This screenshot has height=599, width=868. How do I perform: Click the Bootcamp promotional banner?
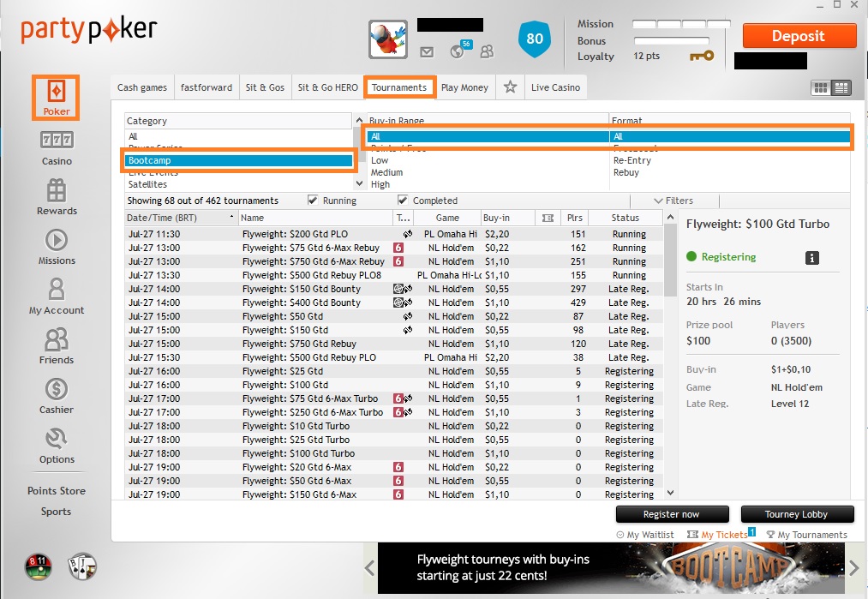coord(611,568)
